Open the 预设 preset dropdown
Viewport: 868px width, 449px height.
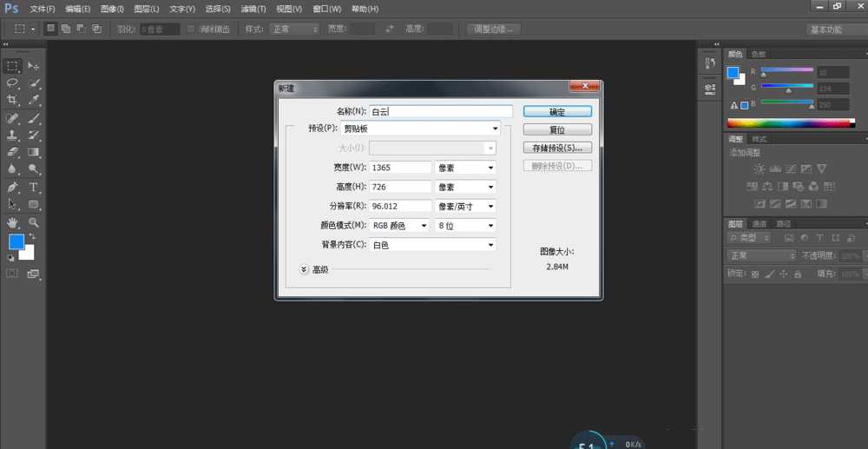click(x=432, y=129)
